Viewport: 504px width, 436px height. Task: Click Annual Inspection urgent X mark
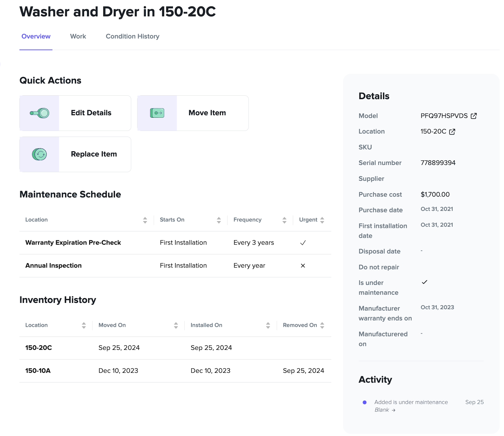[303, 266]
